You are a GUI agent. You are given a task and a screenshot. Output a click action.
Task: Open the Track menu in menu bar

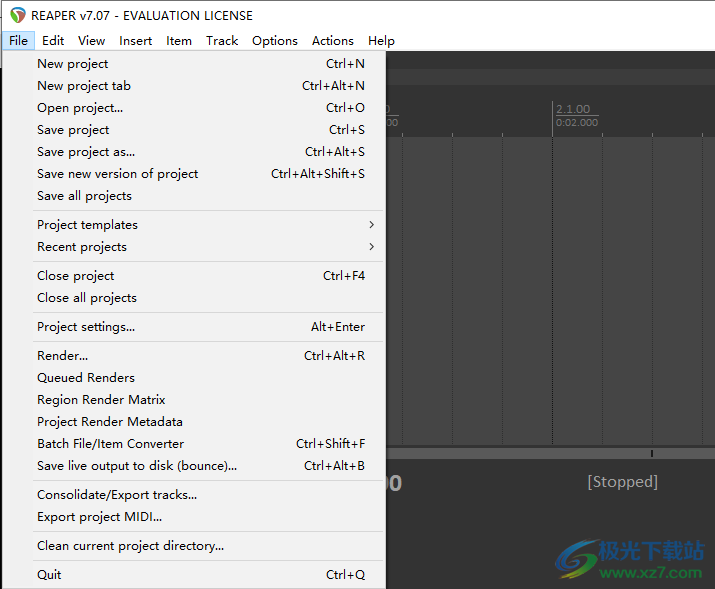[x=222, y=41]
